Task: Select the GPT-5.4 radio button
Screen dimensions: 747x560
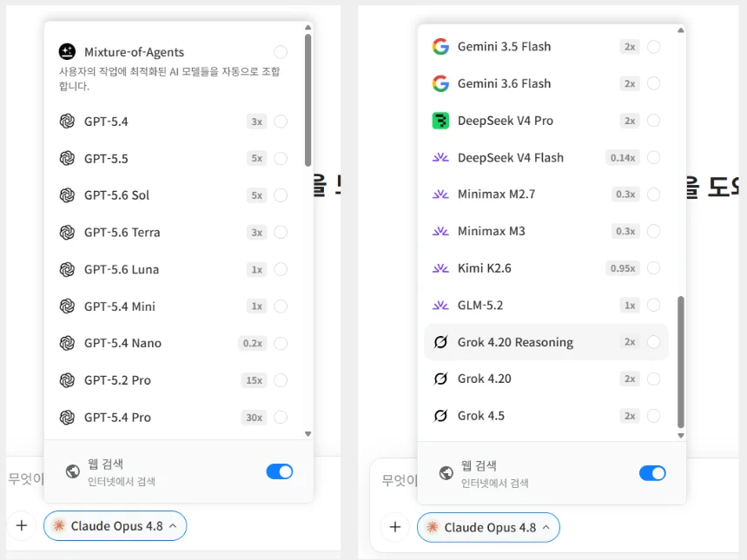Action: click(x=281, y=122)
